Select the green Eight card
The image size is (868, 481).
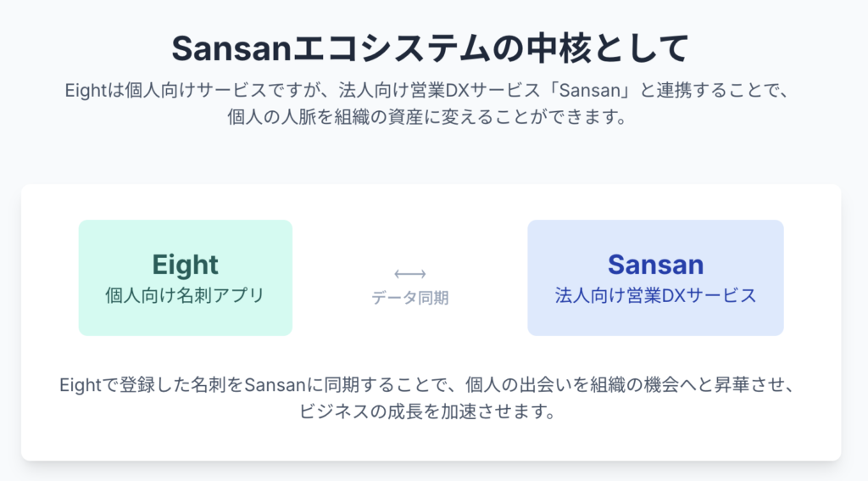coord(186,277)
